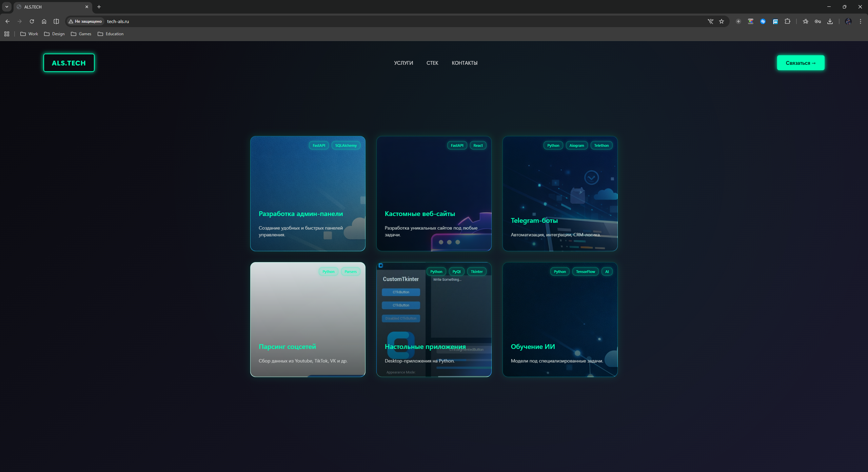The width and height of the screenshot is (868, 472).
Task: Click text 'Сбор данных из Youtube, TikTok, VK и др.'
Action: [303, 361]
